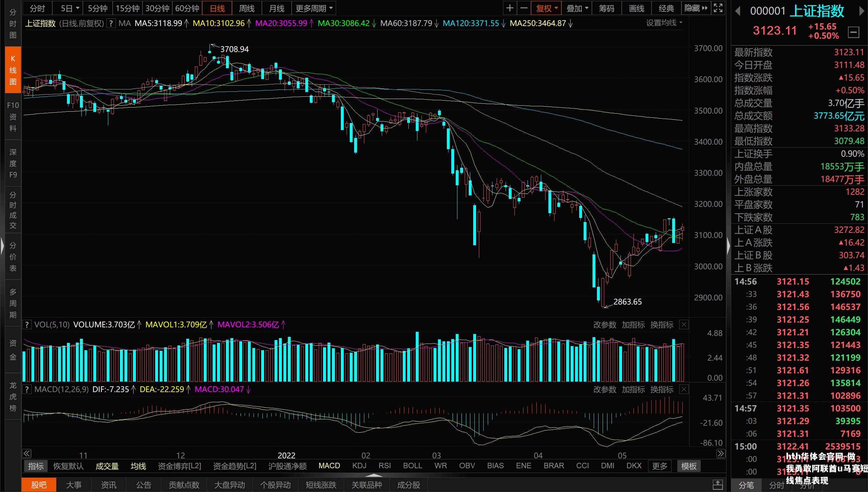Toggle 均线 overlay indicator
868x492 pixels.
(138, 466)
